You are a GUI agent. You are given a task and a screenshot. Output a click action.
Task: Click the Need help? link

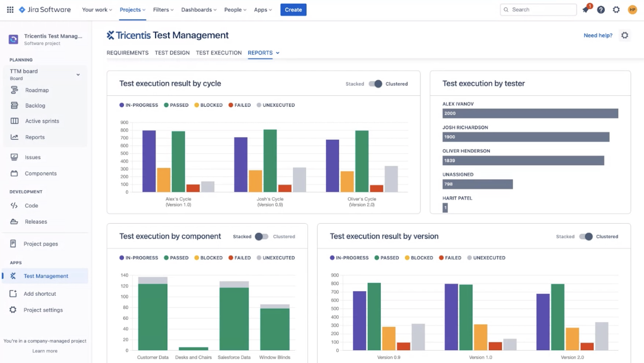tap(598, 35)
